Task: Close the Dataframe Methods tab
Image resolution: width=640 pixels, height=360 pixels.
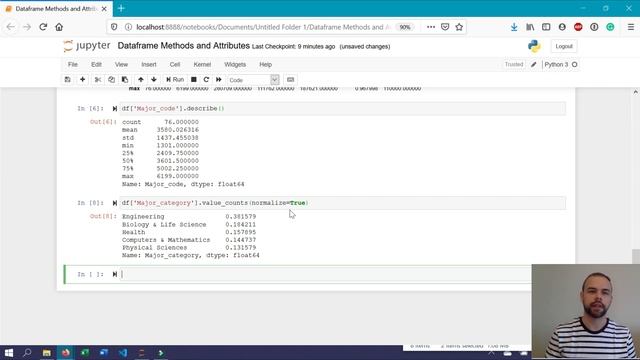Action: (x=104, y=9)
